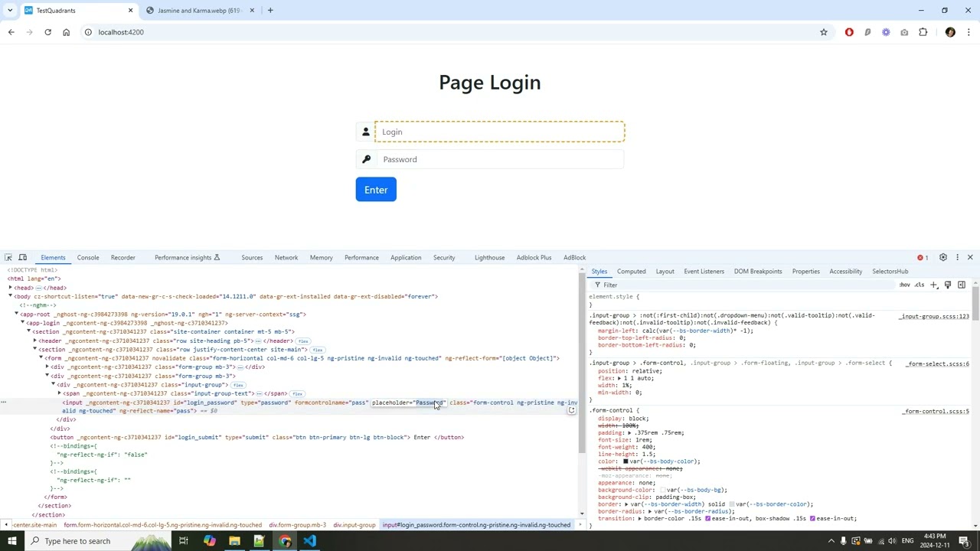
Task: Open the Sources tab
Action: (252, 258)
